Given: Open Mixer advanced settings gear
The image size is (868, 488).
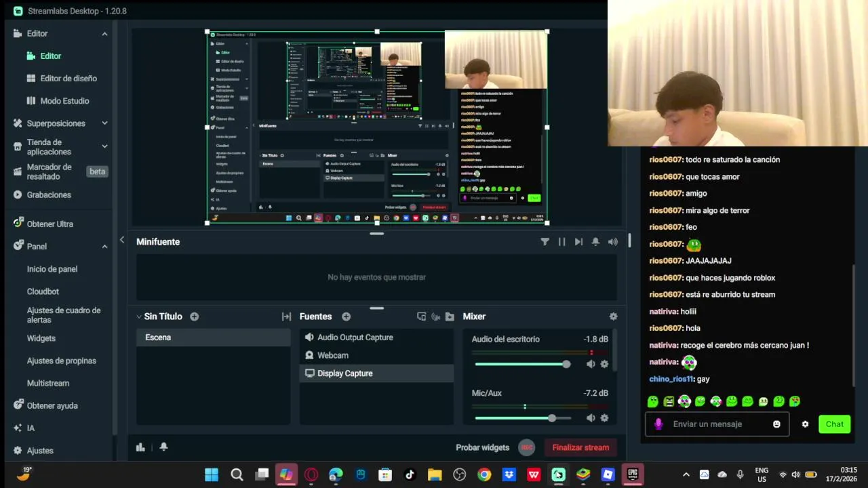Looking at the screenshot, I should 613,317.
